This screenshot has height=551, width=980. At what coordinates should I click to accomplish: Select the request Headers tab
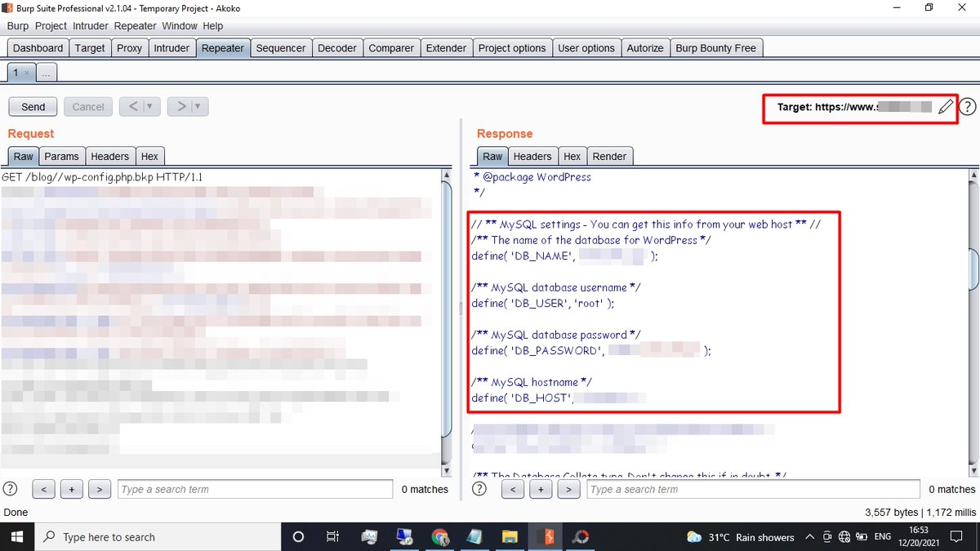pyautogui.click(x=110, y=156)
